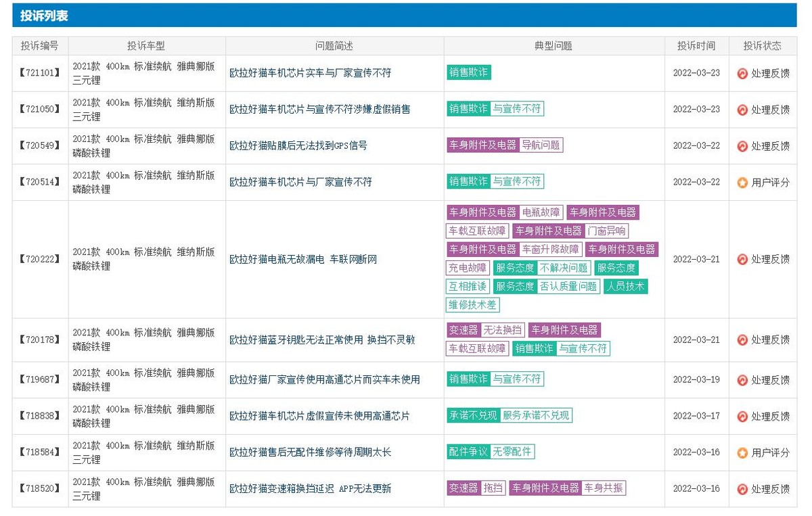
Task: Open complaint 欧拉好猫电瓶无故漏电 车联网断网
Action: click(303, 259)
